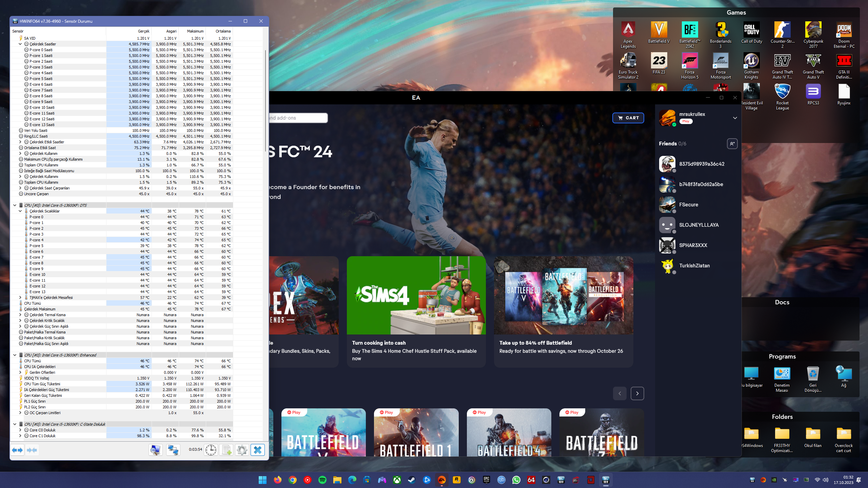The height and width of the screenshot is (488, 868).
Task: Open Geri Dönüşüm recycle bin icon
Action: point(813,379)
